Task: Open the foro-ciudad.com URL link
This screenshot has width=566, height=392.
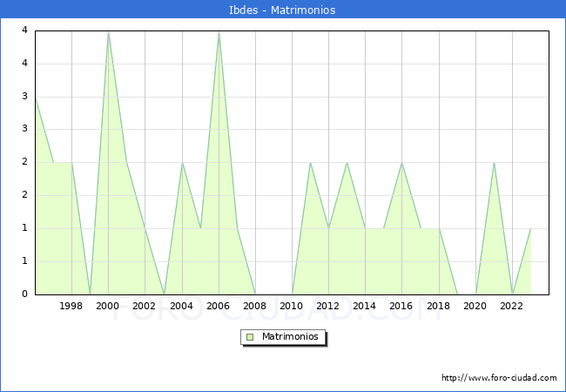Action: coord(499,378)
